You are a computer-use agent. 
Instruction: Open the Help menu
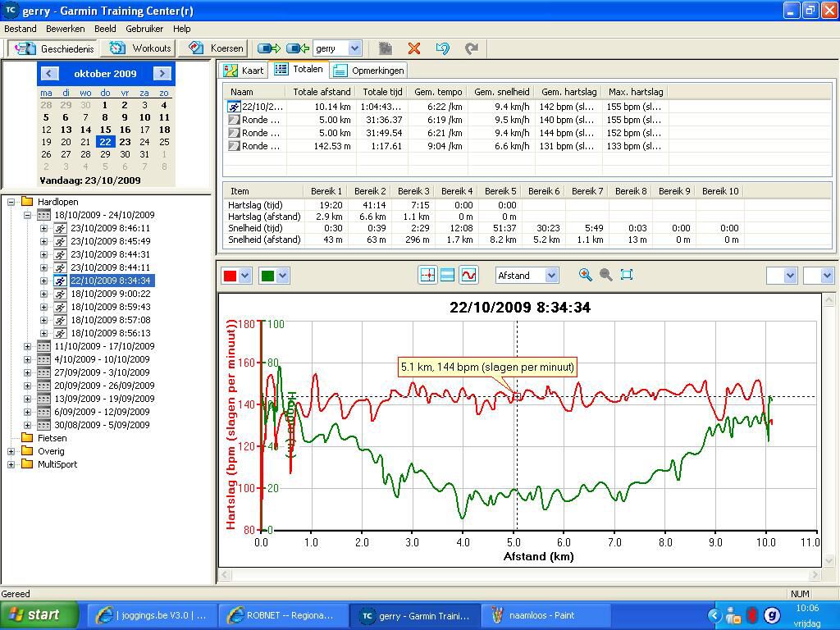[x=181, y=29]
